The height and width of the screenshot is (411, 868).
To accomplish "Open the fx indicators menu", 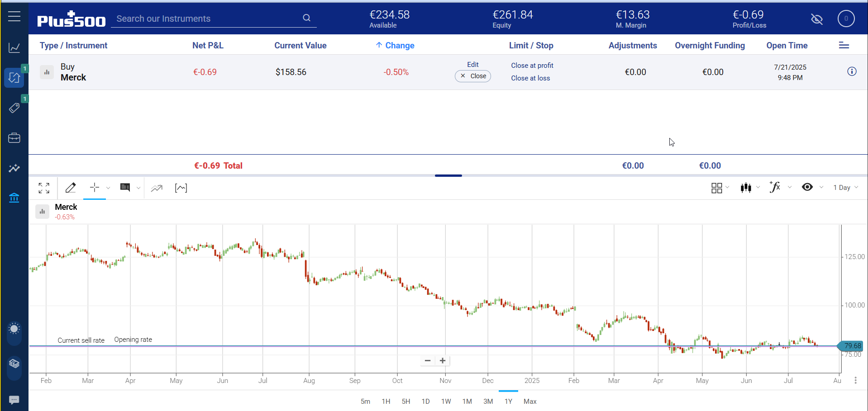I will tap(775, 187).
